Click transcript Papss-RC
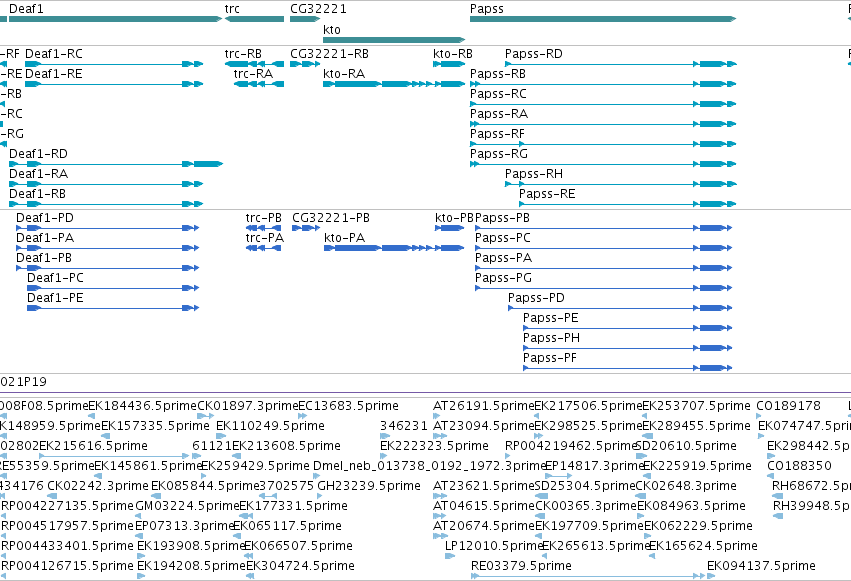This screenshot has width=851, height=581. (x=498, y=94)
